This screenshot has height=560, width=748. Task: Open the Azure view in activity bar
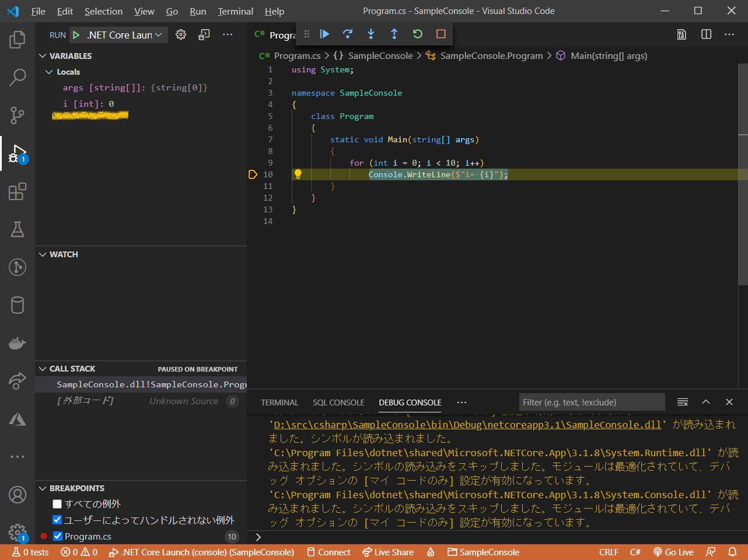(18, 419)
